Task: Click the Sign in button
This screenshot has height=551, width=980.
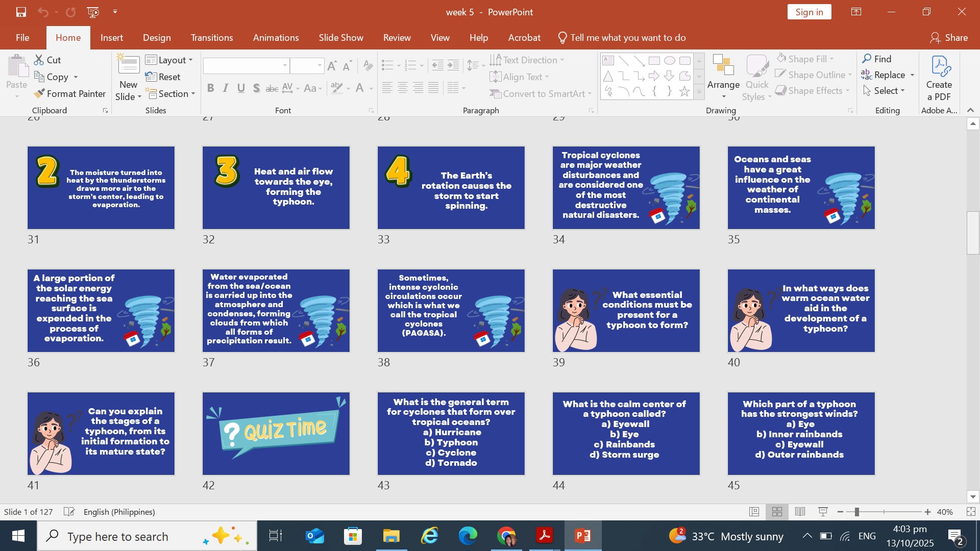Action: pyautogui.click(x=809, y=12)
